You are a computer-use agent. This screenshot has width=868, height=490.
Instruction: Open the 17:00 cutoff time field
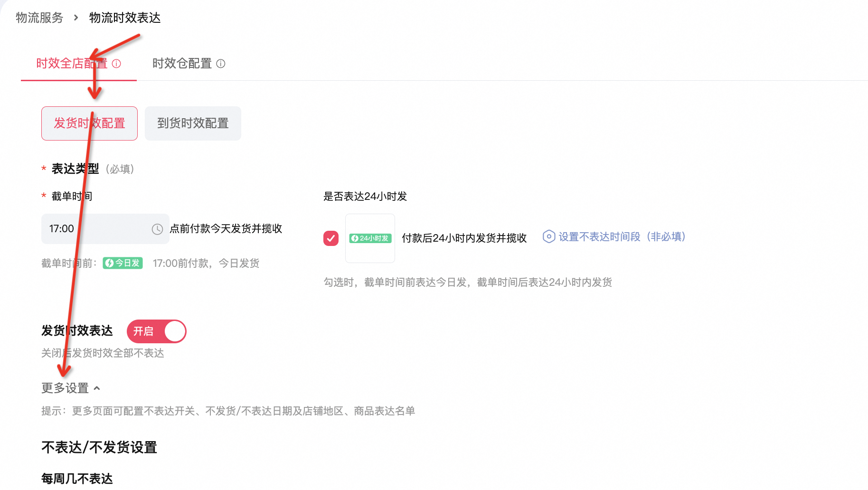click(x=105, y=229)
